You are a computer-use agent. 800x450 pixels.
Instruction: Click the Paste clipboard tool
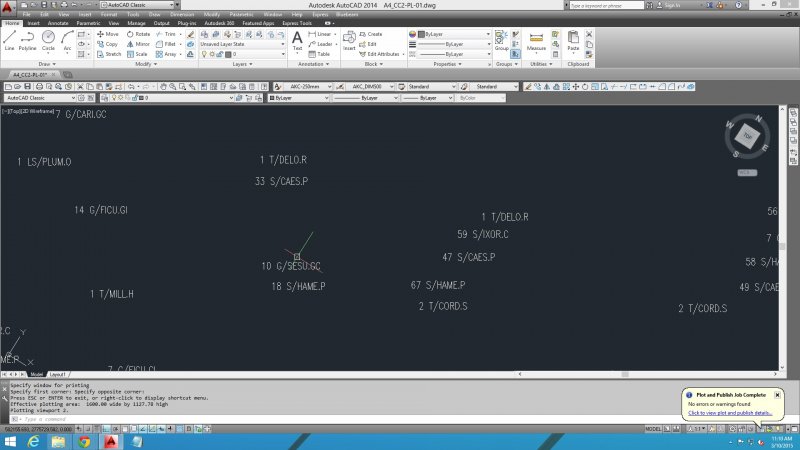(573, 41)
